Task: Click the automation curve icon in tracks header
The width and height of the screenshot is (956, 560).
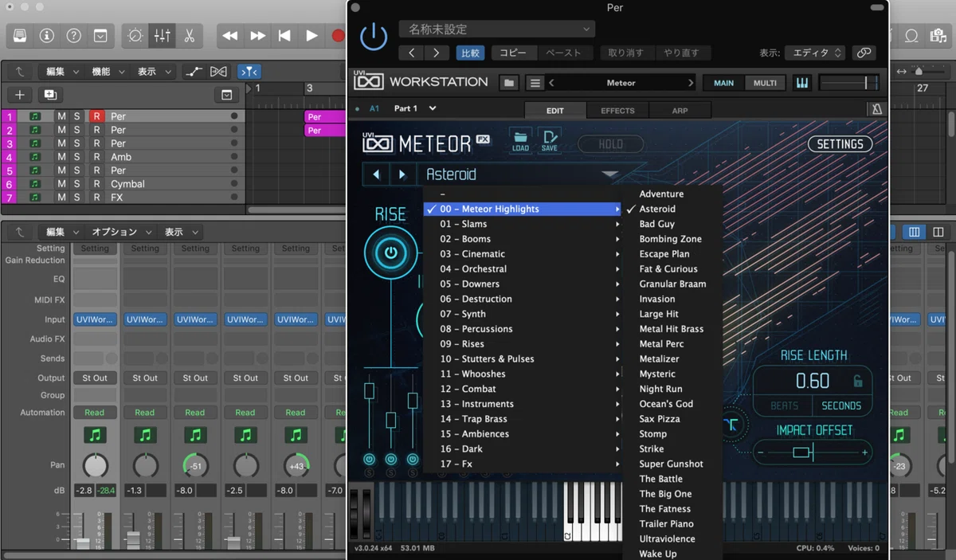Action: [194, 72]
